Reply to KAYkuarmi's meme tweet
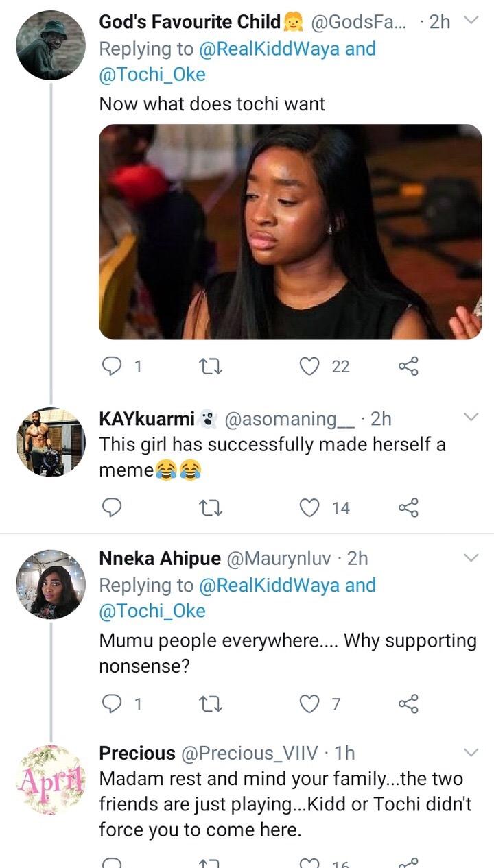Viewport: 494px width, 868px height. (110, 507)
